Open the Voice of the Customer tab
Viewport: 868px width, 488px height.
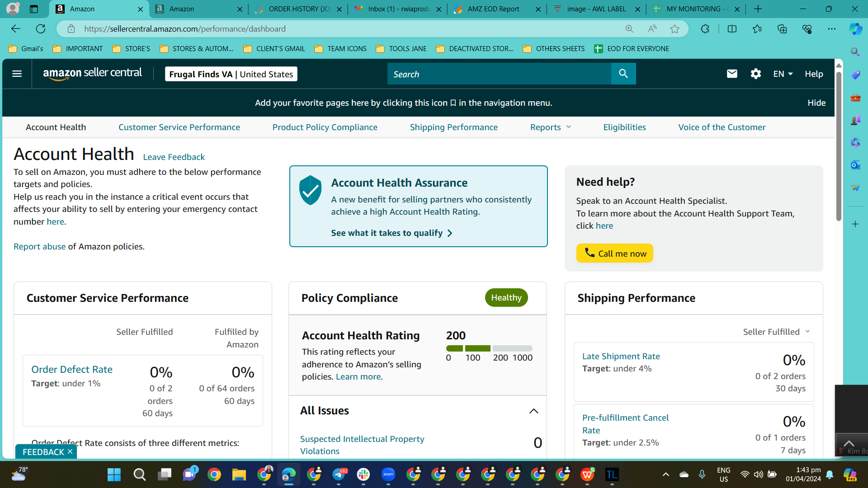(x=722, y=127)
